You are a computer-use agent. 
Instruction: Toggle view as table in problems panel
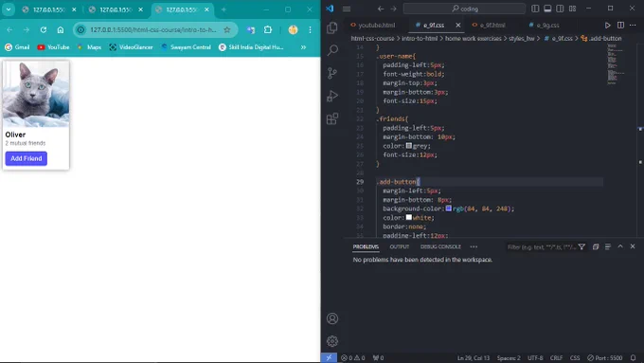coord(608,246)
